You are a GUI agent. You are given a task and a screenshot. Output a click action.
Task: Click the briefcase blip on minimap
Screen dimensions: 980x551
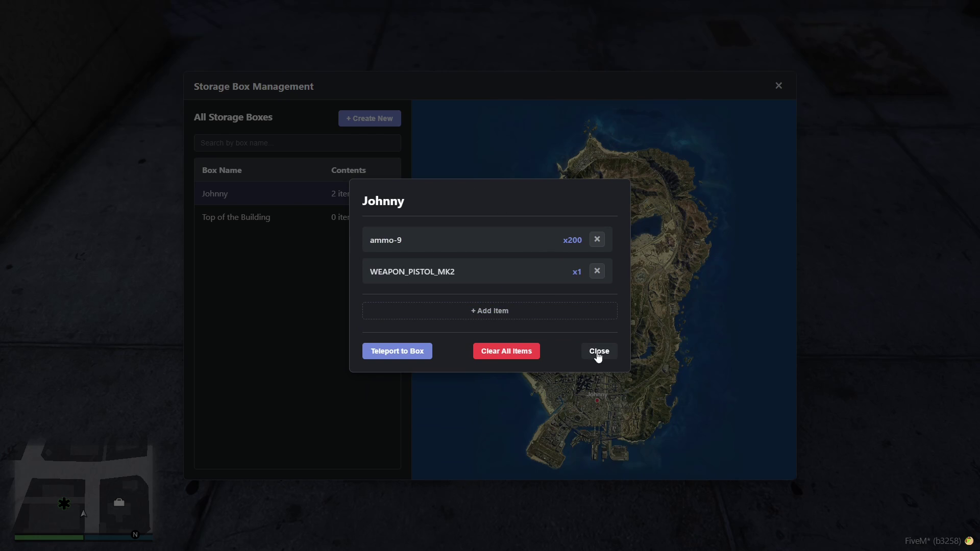119,503
